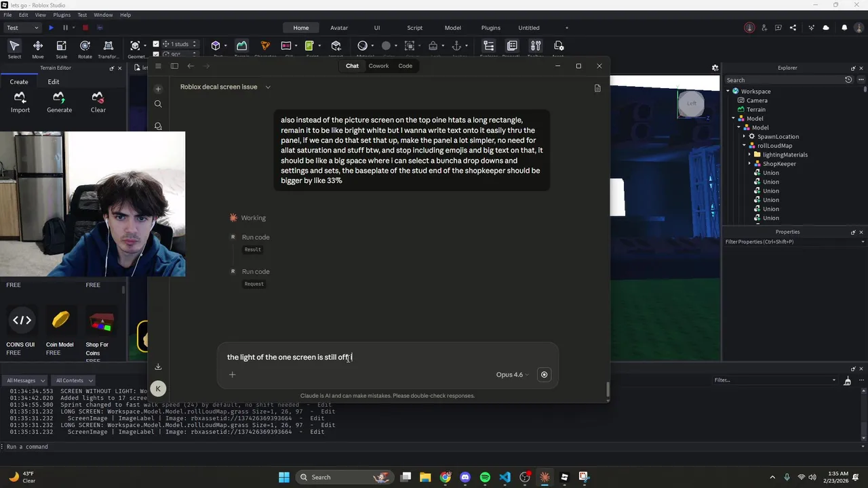Open the viewport settings gear icon
This screenshot has height=488, width=868.
(715, 68)
